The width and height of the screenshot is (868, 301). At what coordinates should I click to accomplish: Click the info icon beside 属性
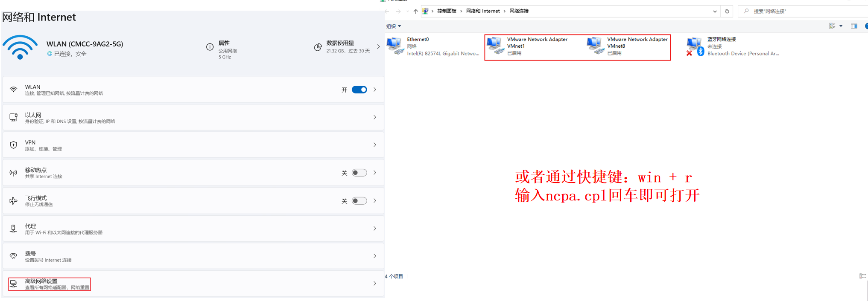210,47
